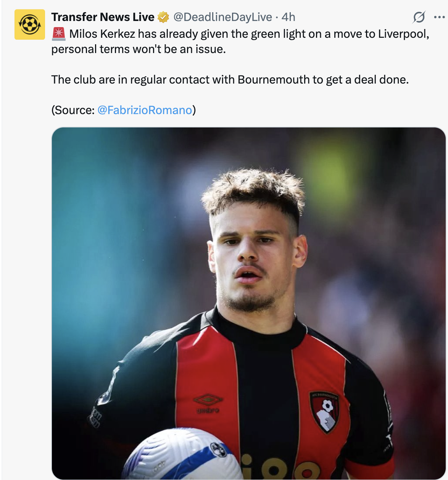
Task: Click the gold verified badge
Action: [163, 17]
